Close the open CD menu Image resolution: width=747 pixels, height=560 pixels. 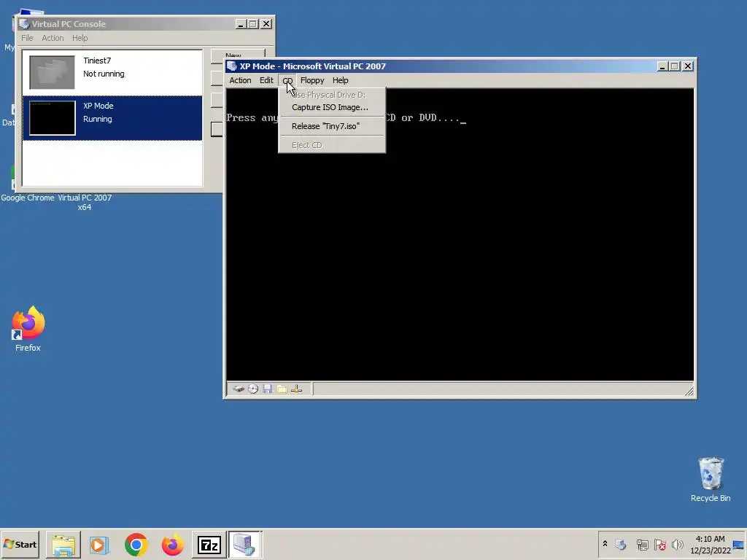coord(287,80)
